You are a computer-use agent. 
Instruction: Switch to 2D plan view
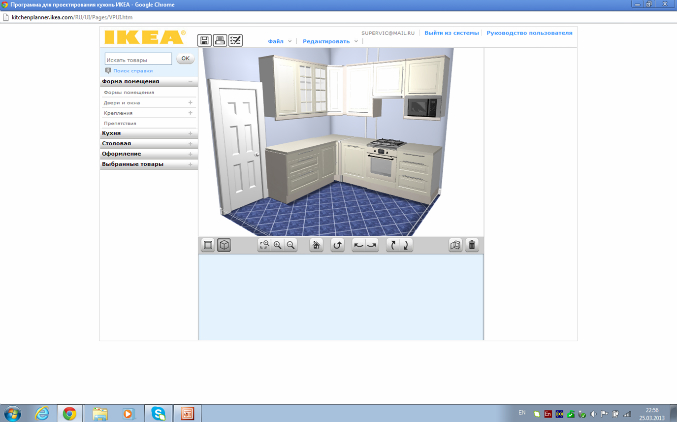208,245
